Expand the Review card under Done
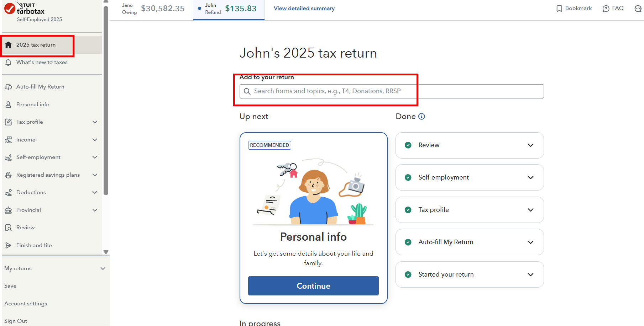 coord(530,145)
